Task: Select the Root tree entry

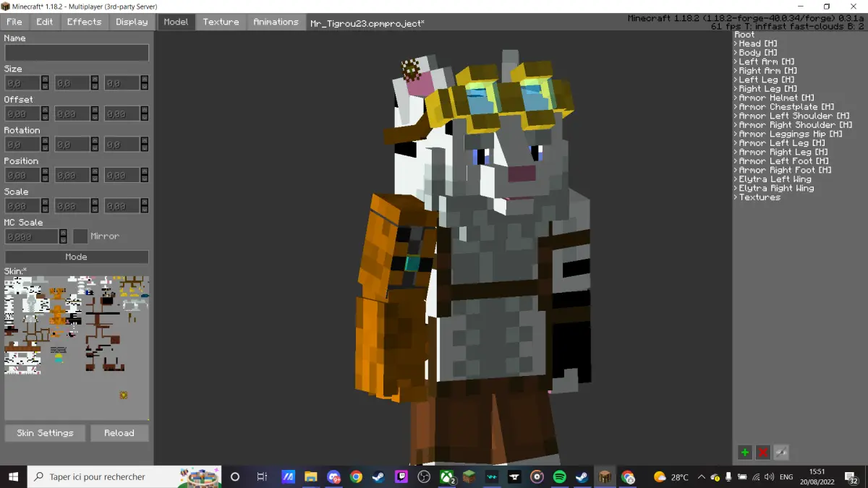Action: click(x=744, y=35)
